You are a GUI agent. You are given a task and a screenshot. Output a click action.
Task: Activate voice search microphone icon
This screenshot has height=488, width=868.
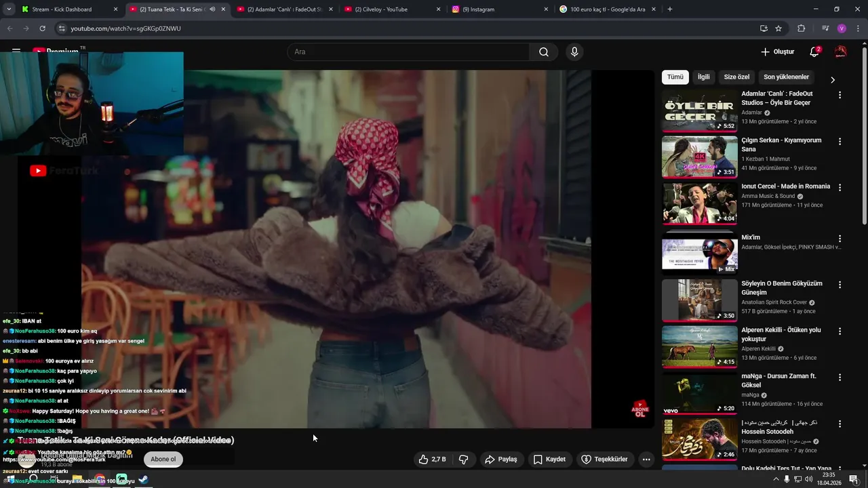pos(574,52)
